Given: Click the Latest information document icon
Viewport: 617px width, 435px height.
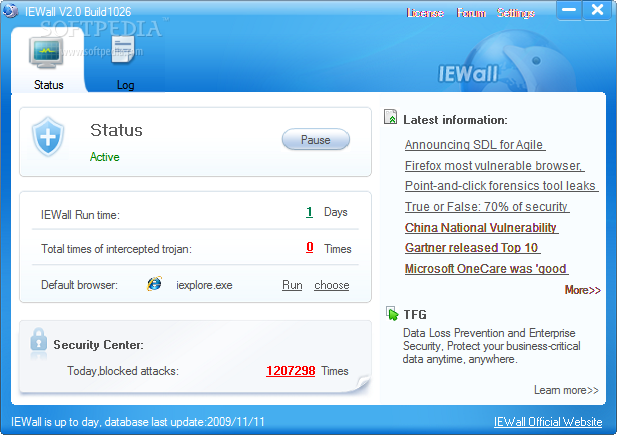Looking at the screenshot, I should point(390,117).
